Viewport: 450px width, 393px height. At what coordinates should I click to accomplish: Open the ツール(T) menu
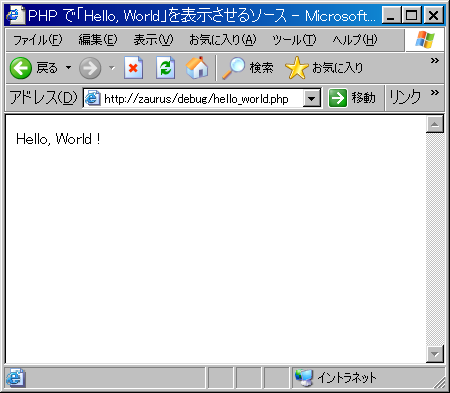point(294,40)
